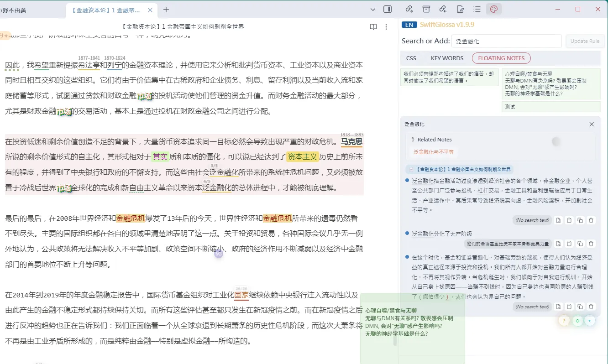The image size is (608, 364).
Task: Select the 【金融资本论】 tab
Action: (111, 10)
